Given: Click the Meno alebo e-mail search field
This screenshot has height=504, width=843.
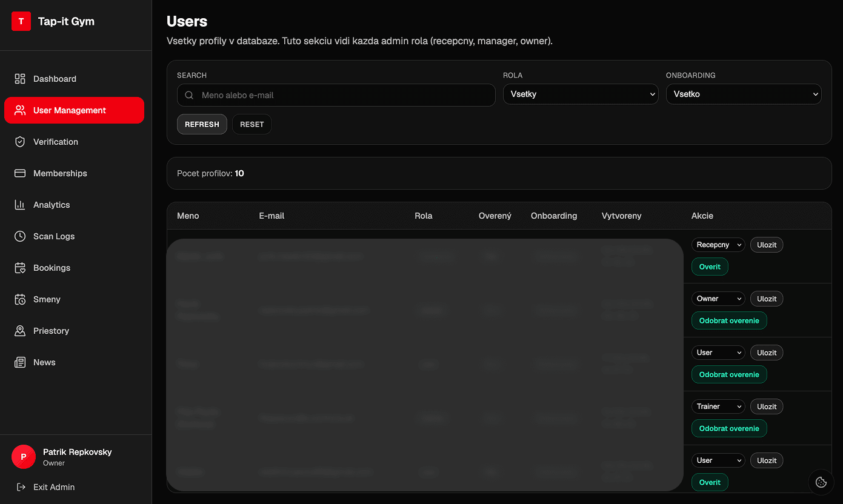Looking at the screenshot, I should tap(336, 95).
